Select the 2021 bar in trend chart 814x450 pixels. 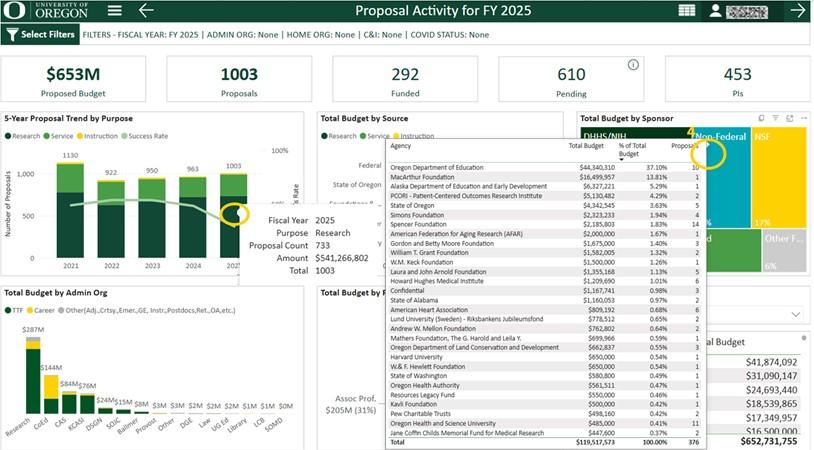(70, 210)
